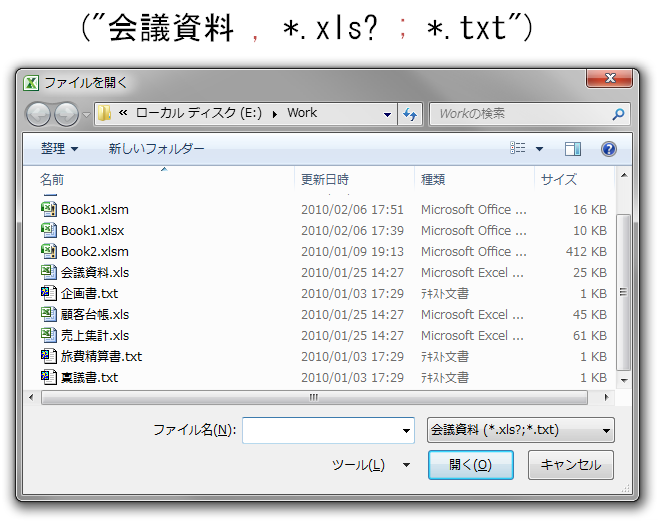Select the 売上集計.xls file icon
The image size is (658, 523).
click(x=49, y=335)
